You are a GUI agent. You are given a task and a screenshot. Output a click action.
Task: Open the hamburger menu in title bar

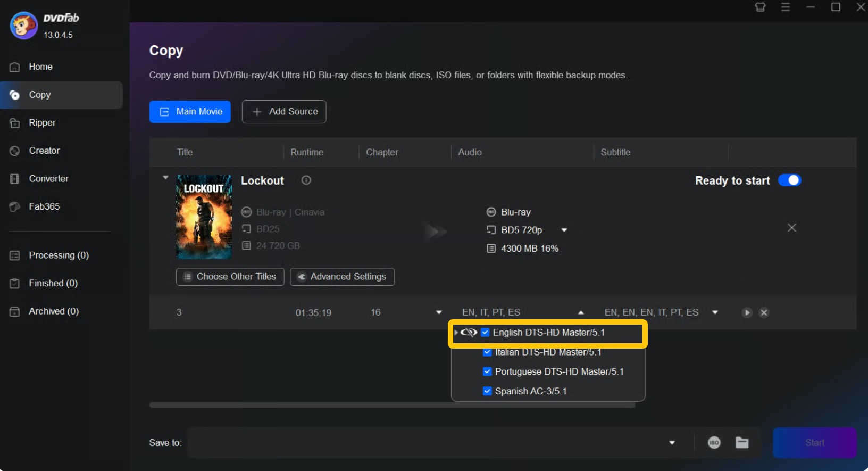point(785,7)
